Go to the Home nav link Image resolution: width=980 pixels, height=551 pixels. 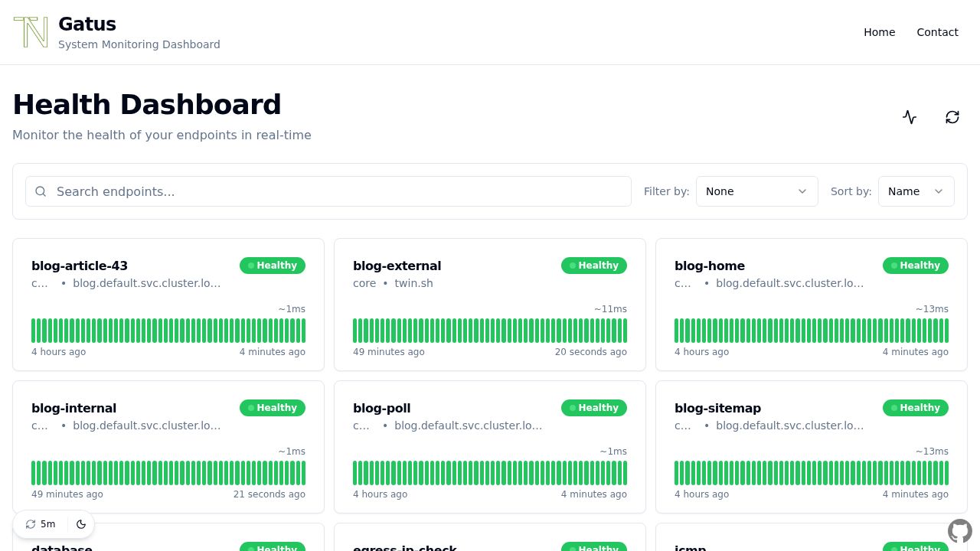[x=879, y=32]
